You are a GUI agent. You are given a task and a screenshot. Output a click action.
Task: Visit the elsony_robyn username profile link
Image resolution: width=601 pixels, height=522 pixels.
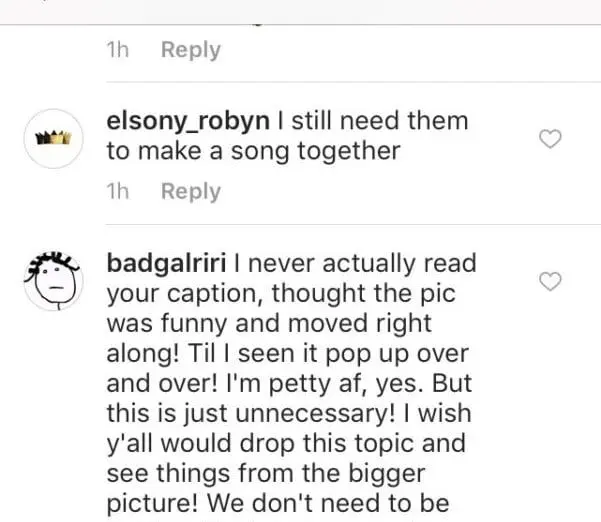(x=187, y=121)
